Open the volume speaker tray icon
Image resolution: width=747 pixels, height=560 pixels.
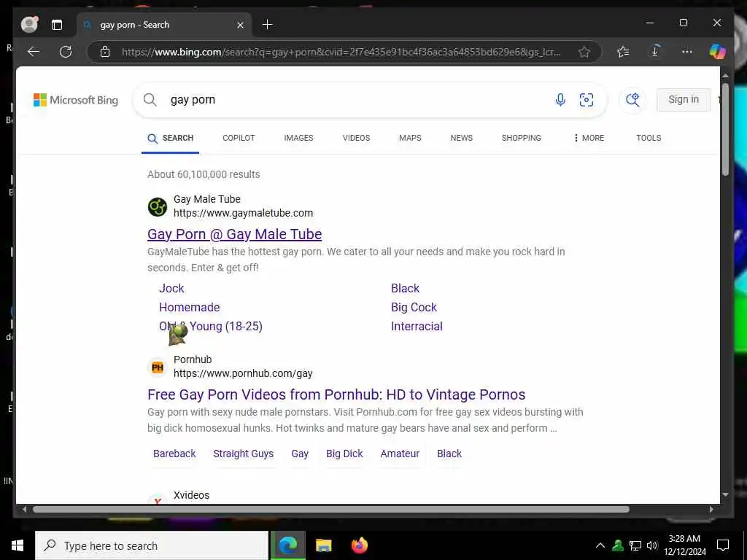pyautogui.click(x=652, y=545)
